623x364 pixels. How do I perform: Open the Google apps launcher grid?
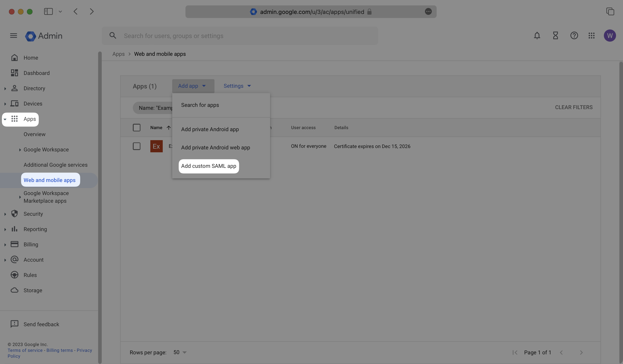[x=592, y=36]
